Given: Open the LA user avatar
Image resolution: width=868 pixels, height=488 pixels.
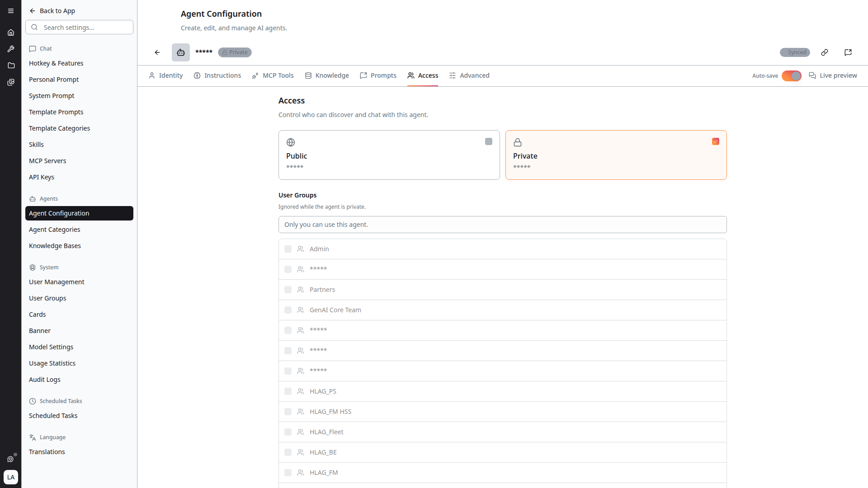Looking at the screenshot, I should 11,477.
